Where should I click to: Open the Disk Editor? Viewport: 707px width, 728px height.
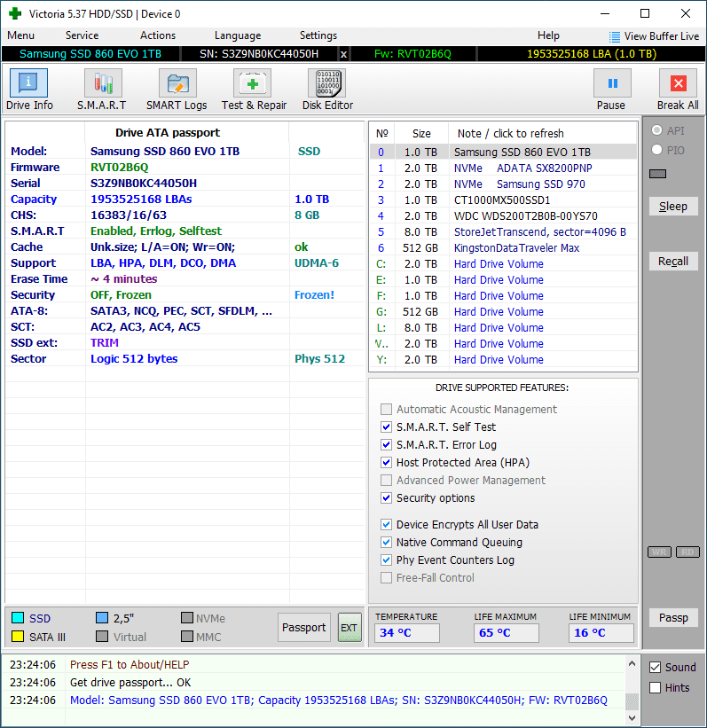pyautogui.click(x=328, y=90)
